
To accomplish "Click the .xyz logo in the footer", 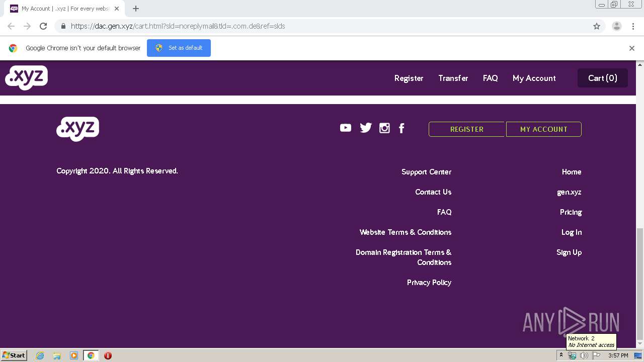I will pos(77,129).
